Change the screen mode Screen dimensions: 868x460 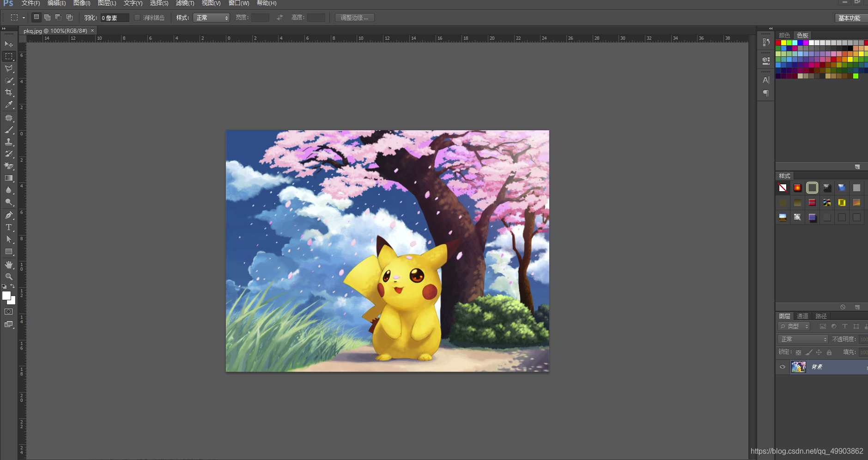point(9,324)
